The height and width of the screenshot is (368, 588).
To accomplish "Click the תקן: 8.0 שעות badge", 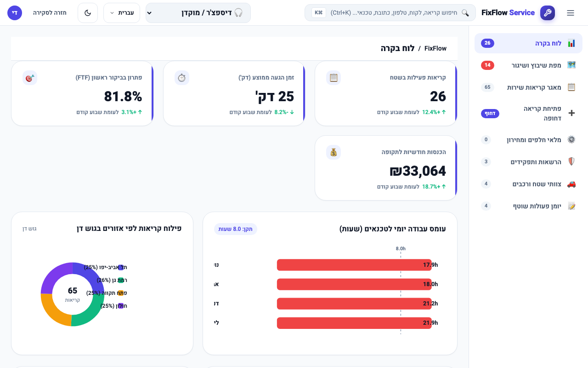I will (236, 229).
